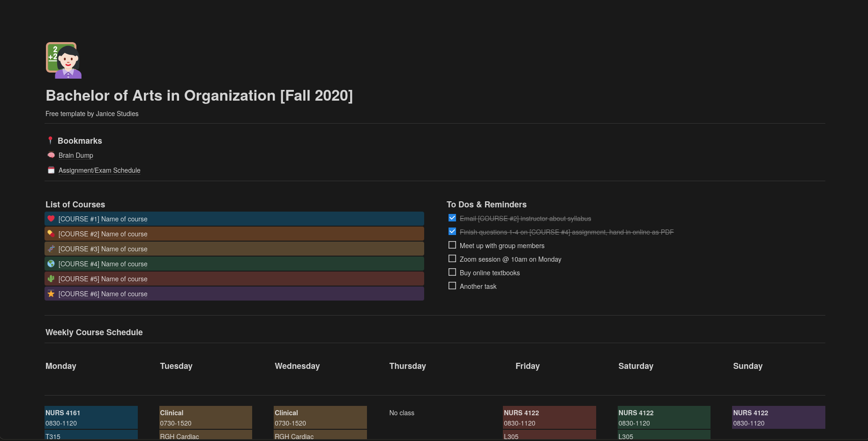Click the NURS 4122 block under Sunday
The image size is (868, 441).
coord(778,417)
